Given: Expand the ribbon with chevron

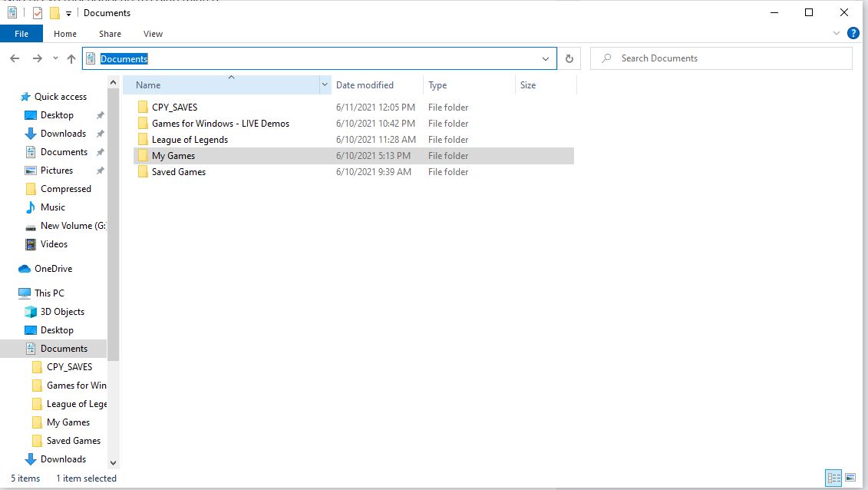Looking at the screenshot, I should tap(837, 34).
